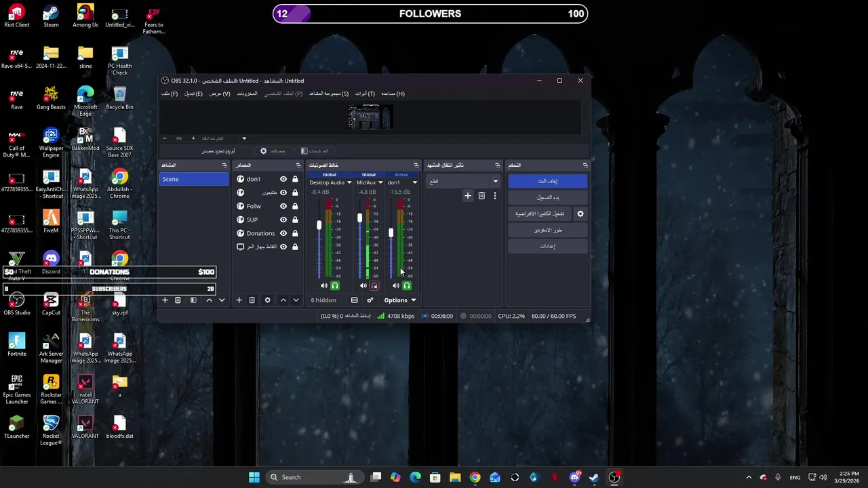Toggle Mic/Aux monitoring headphone icon

pyautogui.click(x=374, y=286)
